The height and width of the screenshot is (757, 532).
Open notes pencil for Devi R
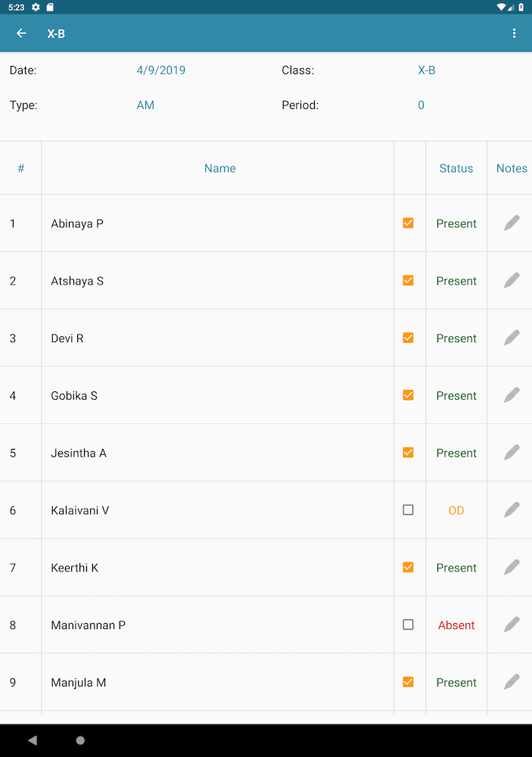tap(512, 338)
